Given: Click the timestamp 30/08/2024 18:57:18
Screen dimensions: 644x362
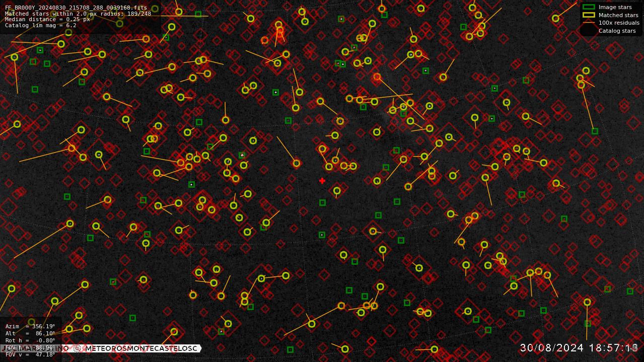Looking at the screenshot, I should tap(579, 348).
